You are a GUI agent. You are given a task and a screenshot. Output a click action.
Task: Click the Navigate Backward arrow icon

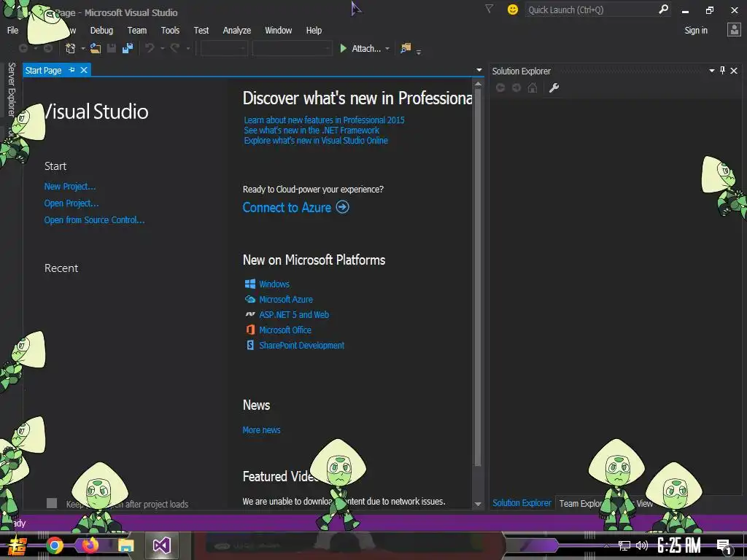(x=23, y=48)
